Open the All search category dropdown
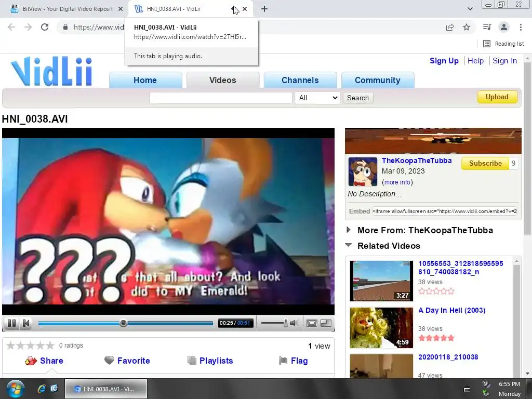The image size is (532, 399). click(x=317, y=98)
